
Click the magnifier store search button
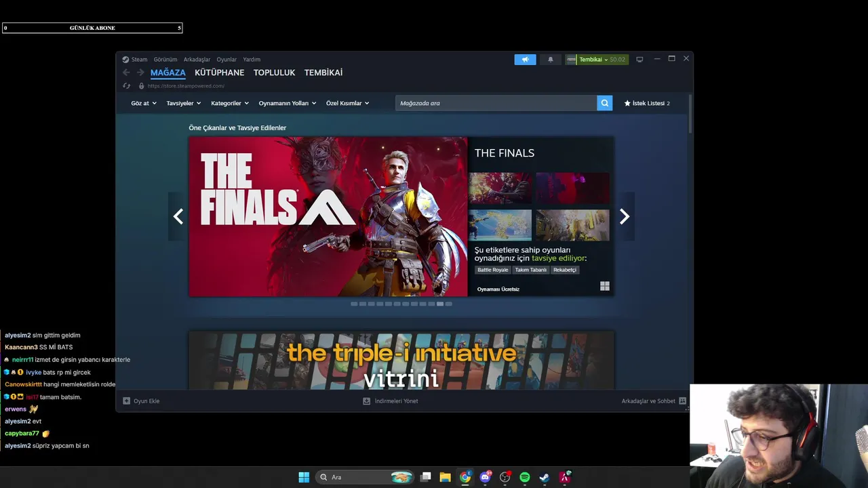pyautogui.click(x=605, y=103)
